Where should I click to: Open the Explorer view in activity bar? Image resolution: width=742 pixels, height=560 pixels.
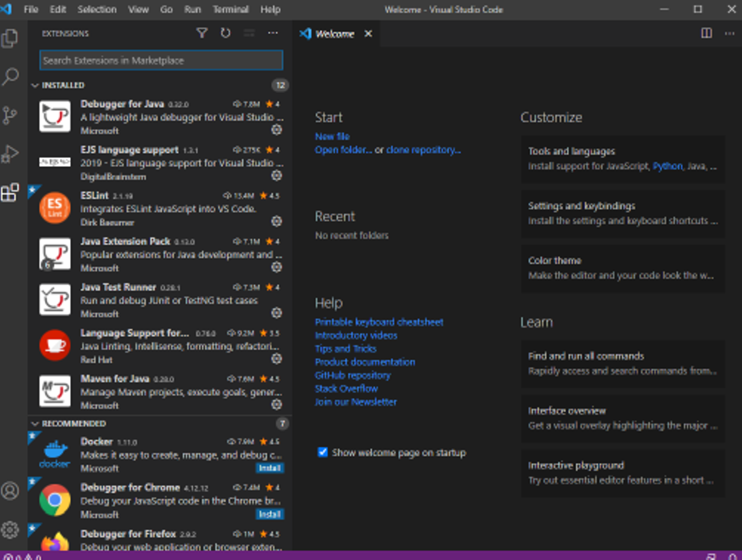(10, 39)
